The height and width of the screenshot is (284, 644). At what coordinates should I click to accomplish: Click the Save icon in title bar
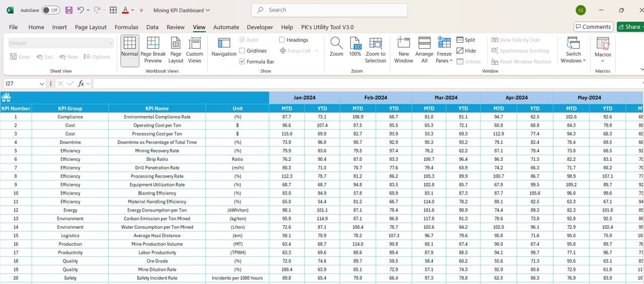(x=69, y=10)
